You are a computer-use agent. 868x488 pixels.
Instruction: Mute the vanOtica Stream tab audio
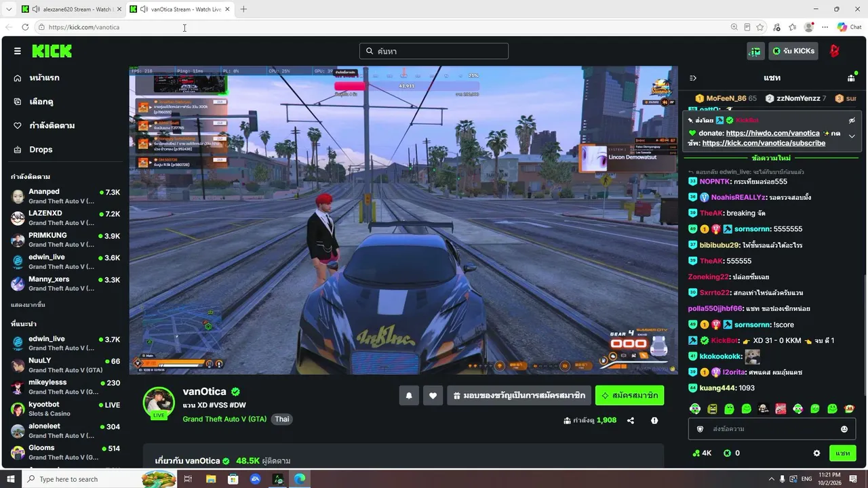tap(144, 9)
